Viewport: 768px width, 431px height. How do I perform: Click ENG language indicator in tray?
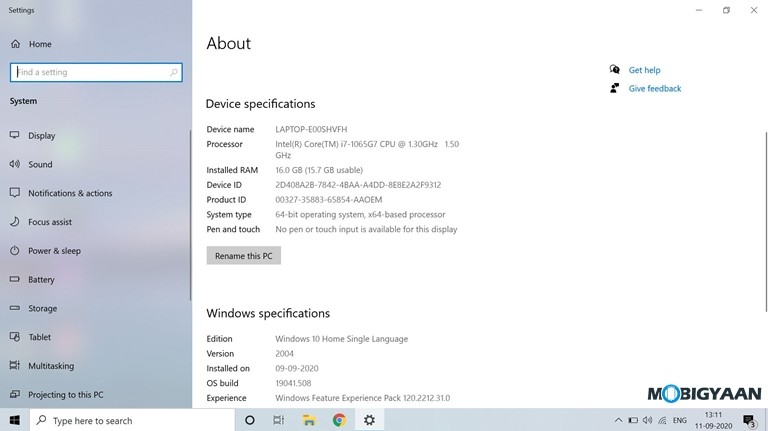click(x=679, y=420)
